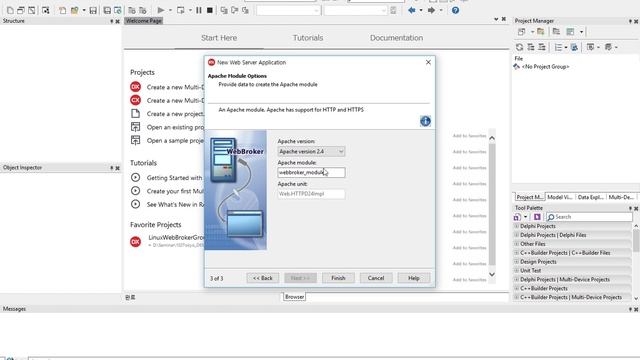Click the Run play icon in toolbar

161,10
